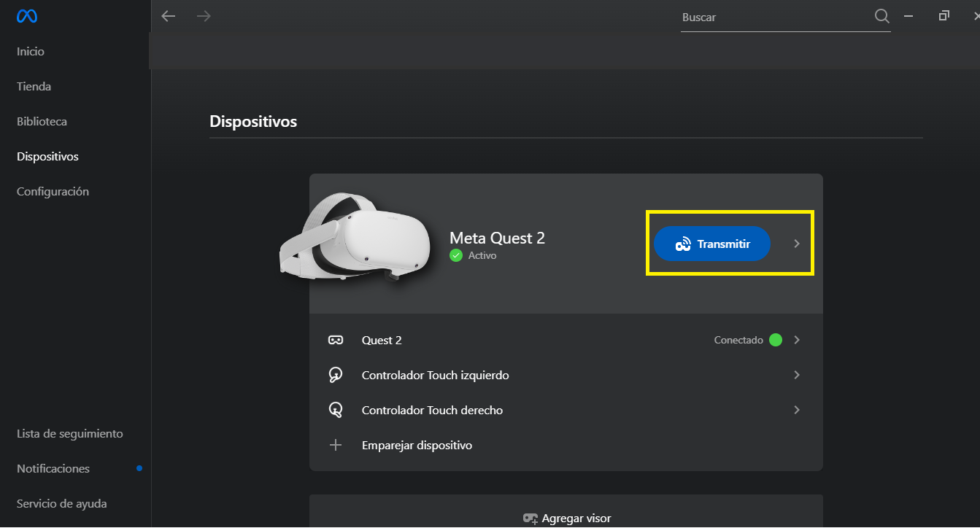Screen dimensions: 980x528
Task: Expand Controlador Touch derecho chevron
Action: (x=797, y=410)
